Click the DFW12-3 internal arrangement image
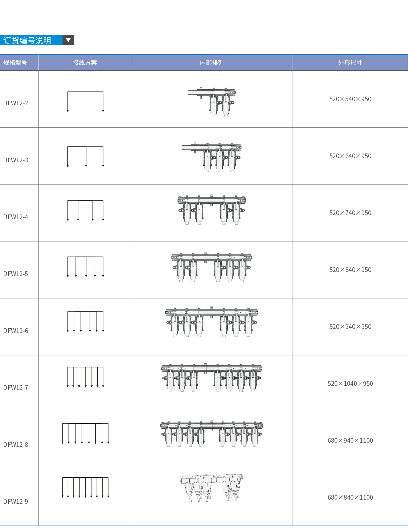Viewport: 408px width, 532px height. [212, 157]
